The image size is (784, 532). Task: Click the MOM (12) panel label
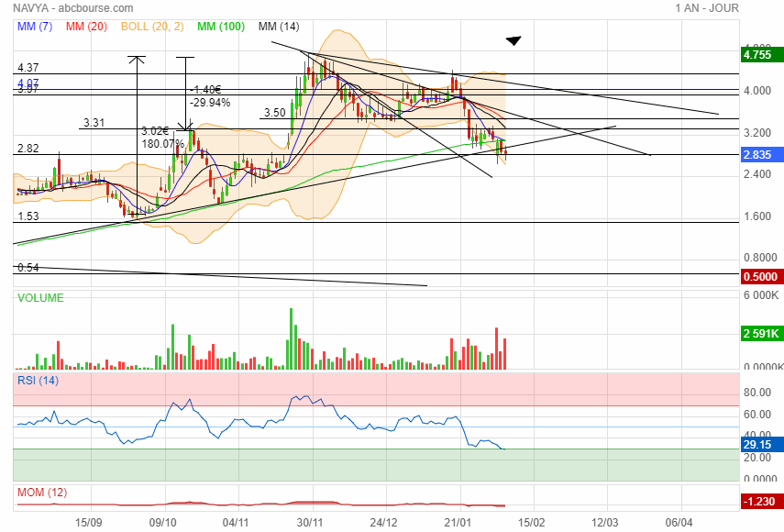click(42, 493)
